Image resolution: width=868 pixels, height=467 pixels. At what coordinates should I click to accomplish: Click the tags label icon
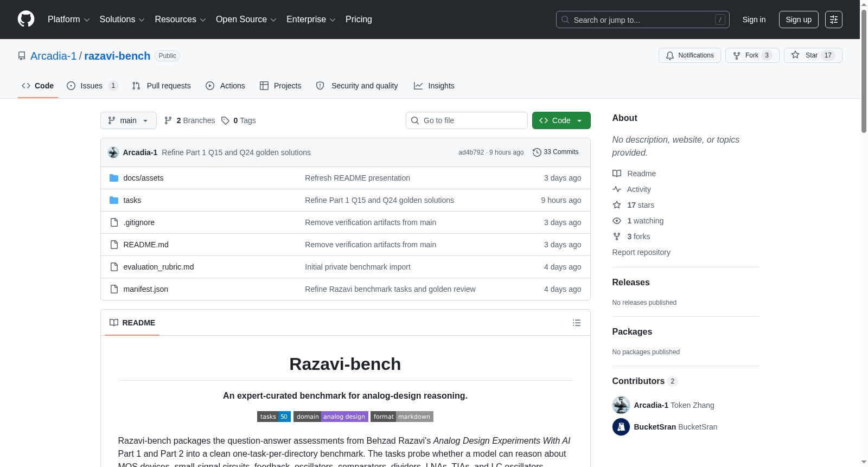[x=225, y=120]
